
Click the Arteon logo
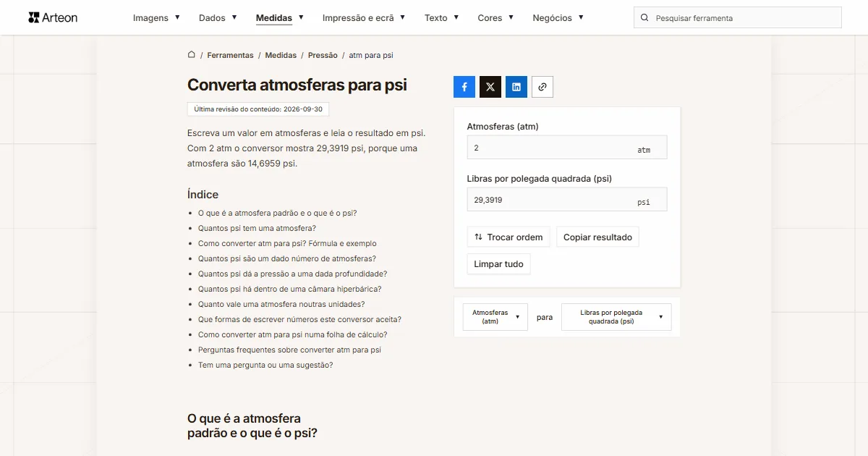tap(53, 17)
